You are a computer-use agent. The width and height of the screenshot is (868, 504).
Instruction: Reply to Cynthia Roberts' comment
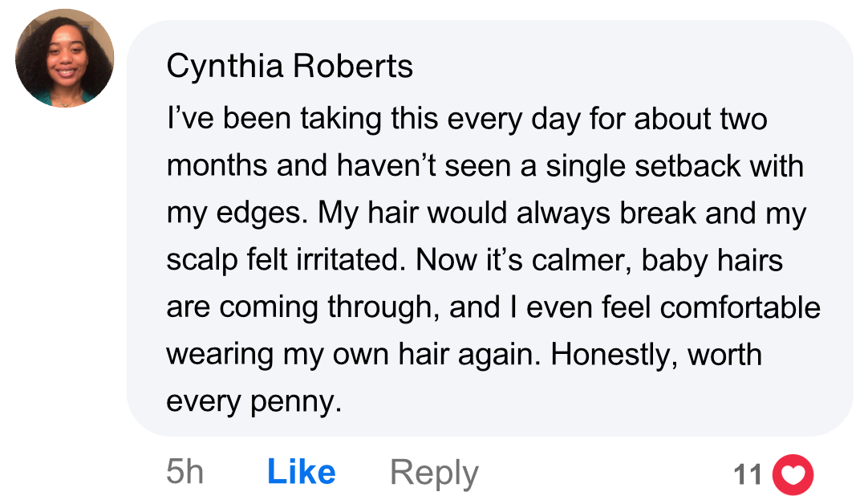pos(434,473)
